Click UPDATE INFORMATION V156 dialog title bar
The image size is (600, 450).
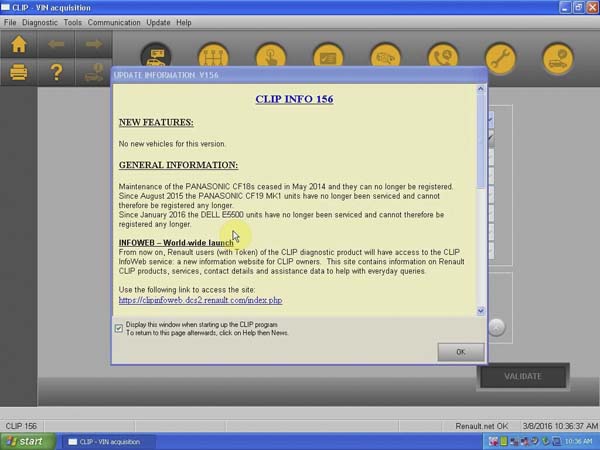299,75
